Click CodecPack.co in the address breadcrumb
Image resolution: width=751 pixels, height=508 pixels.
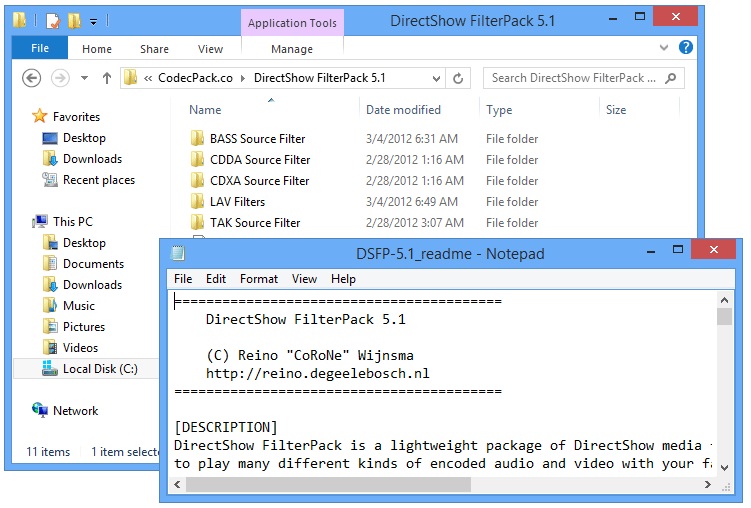pos(196,78)
